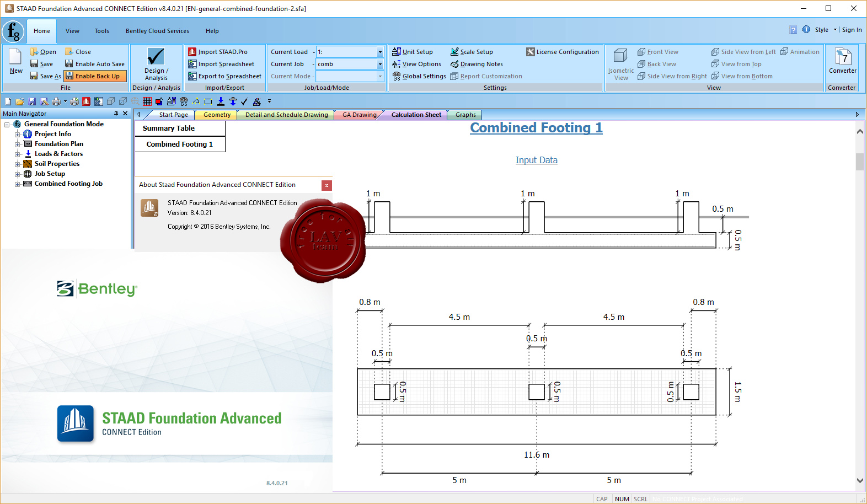This screenshot has width=867, height=504.
Task: Expand the Foundation Plan node
Action: tap(18, 144)
